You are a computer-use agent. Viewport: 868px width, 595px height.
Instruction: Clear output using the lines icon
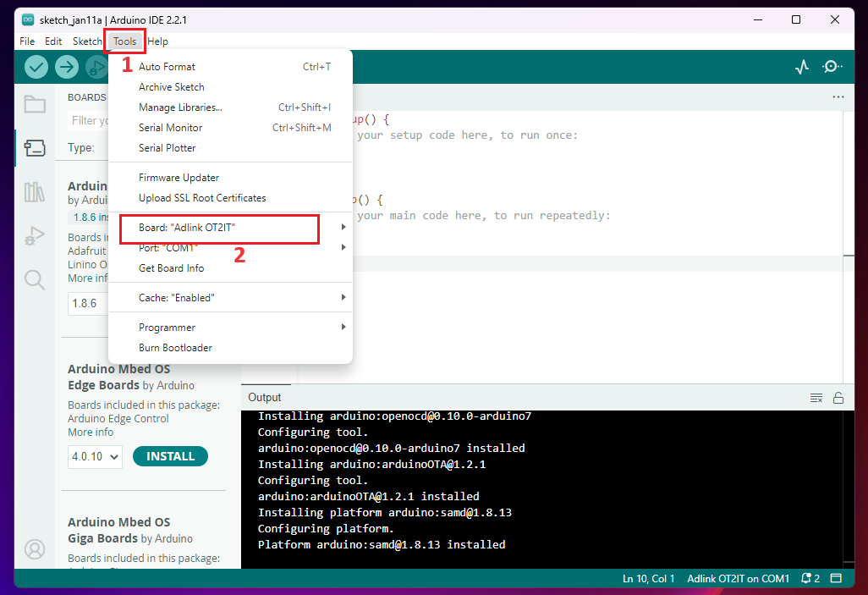816,398
